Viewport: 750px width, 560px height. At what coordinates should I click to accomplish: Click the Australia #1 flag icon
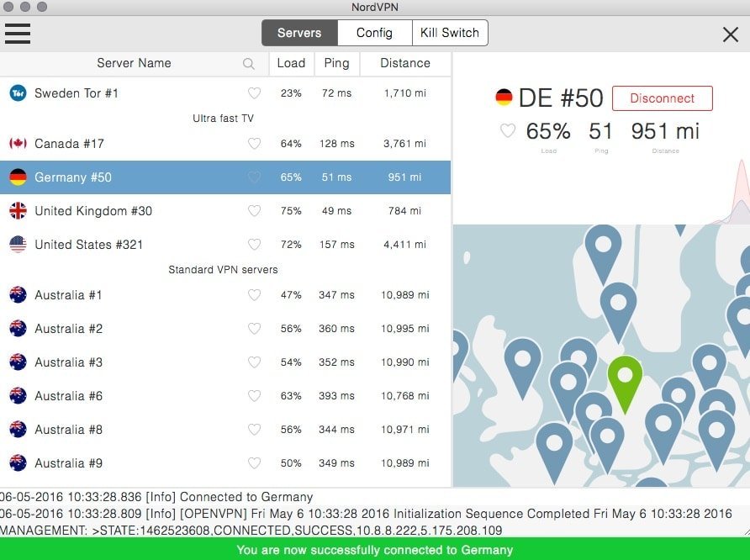tap(18, 294)
